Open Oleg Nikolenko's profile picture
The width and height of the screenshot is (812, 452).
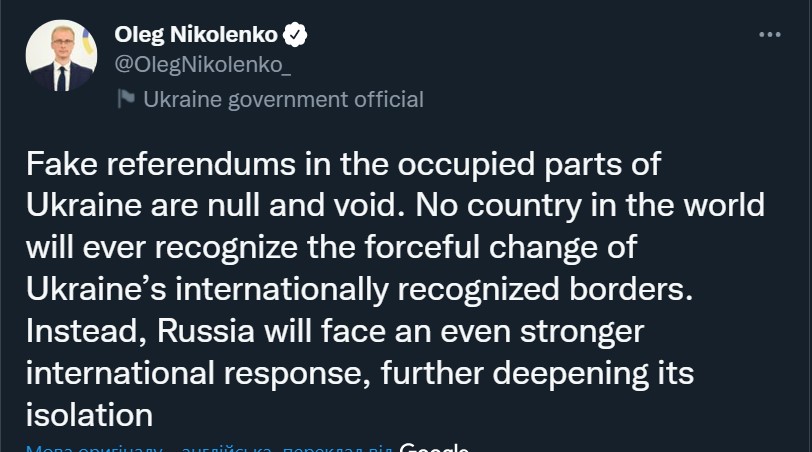(x=61, y=55)
